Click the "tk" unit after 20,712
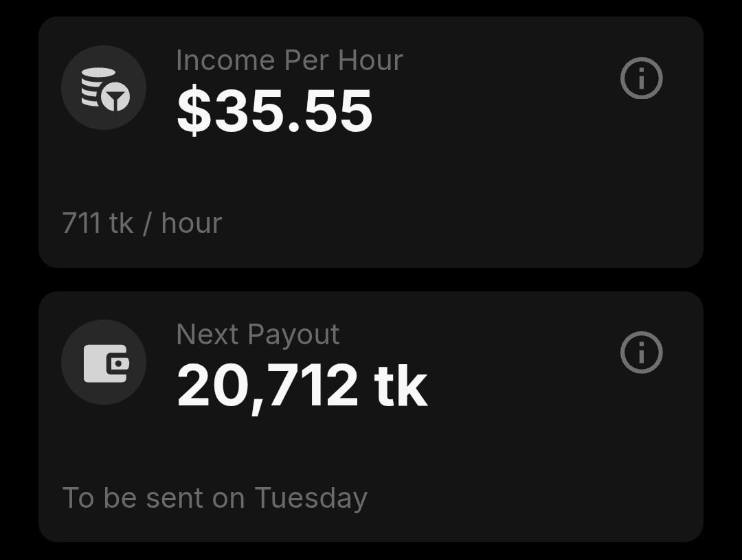 (x=401, y=385)
